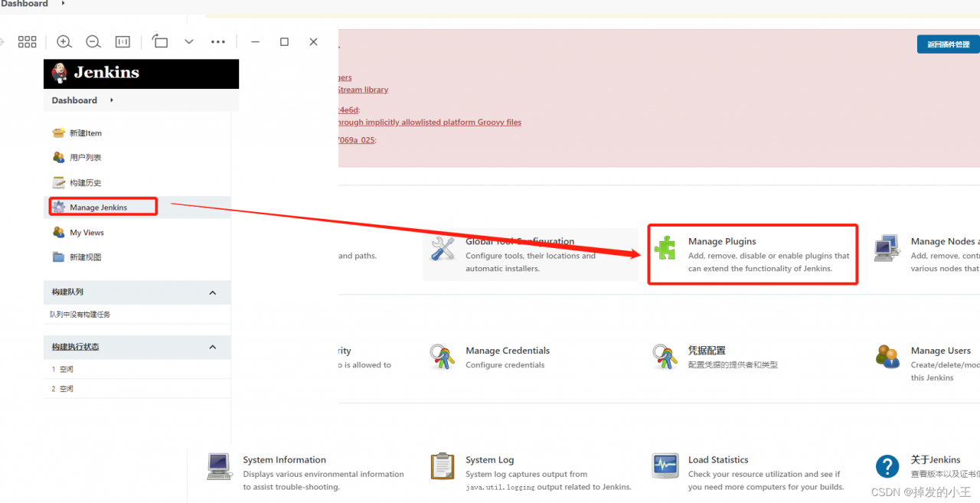This screenshot has height=503, width=980.
Task: Open the viewer's chevron dropdown menu
Action: 189,42
